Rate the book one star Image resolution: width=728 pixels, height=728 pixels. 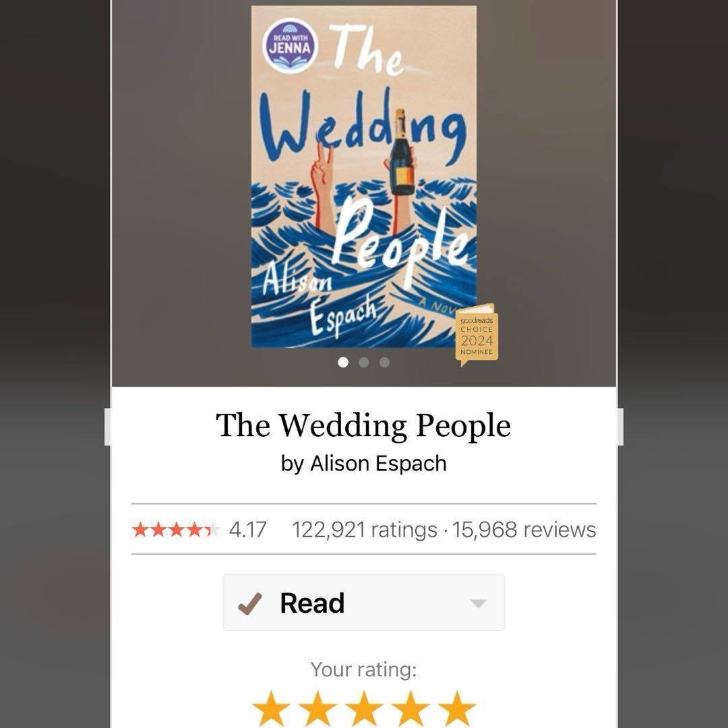pos(271,708)
